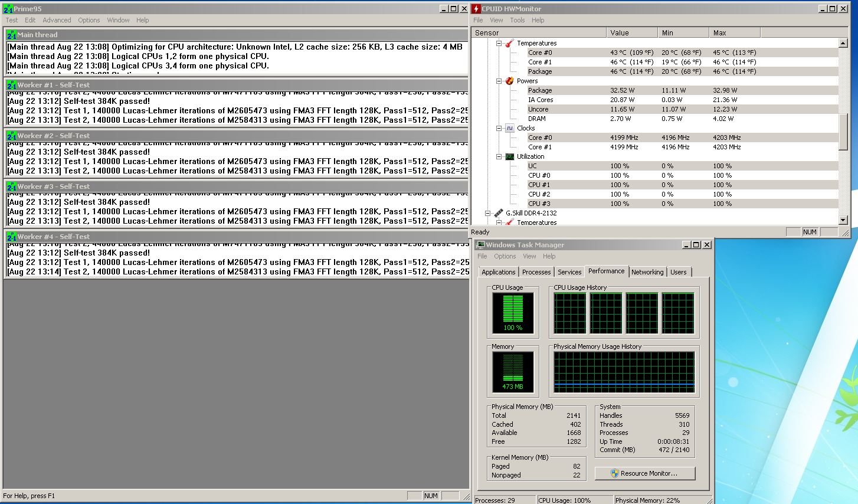Image resolution: width=858 pixels, height=504 pixels.
Task: Open Prime95's Edit menu
Action: click(30, 20)
